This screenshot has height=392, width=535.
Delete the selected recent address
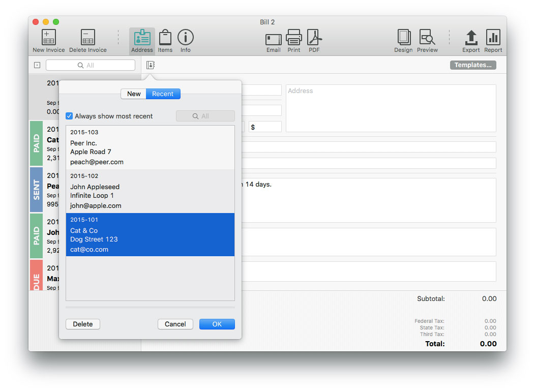tap(82, 324)
